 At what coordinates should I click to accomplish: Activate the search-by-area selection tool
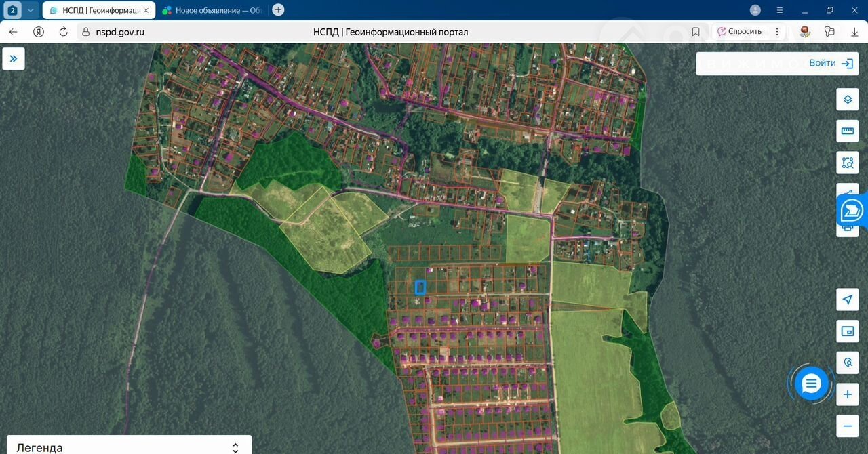[x=847, y=163]
